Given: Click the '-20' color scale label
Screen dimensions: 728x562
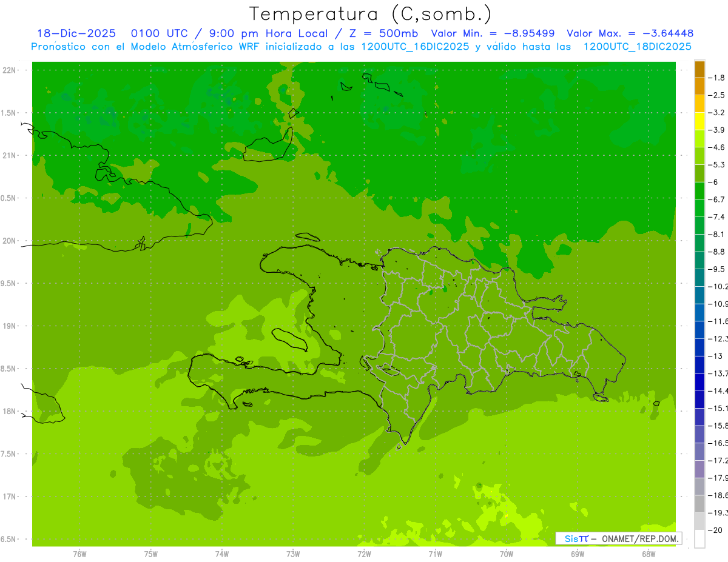Looking at the screenshot, I should click(x=716, y=530).
